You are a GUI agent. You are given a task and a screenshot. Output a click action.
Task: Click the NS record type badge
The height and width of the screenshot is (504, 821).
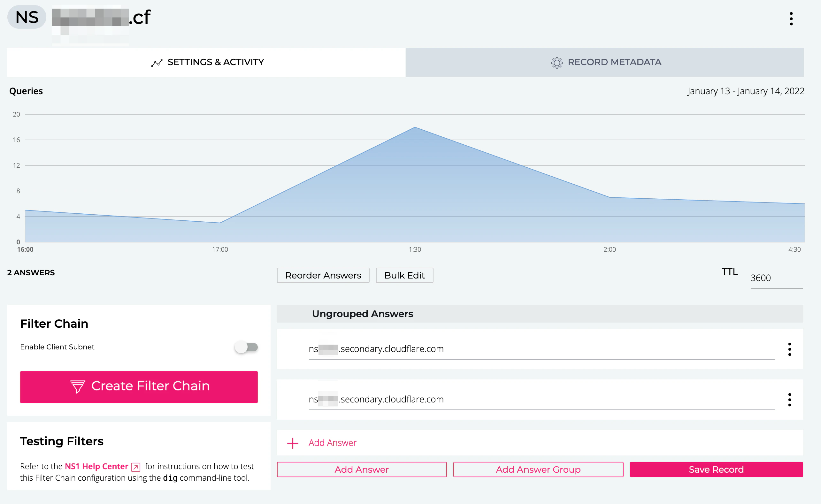click(x=27, y=17)
